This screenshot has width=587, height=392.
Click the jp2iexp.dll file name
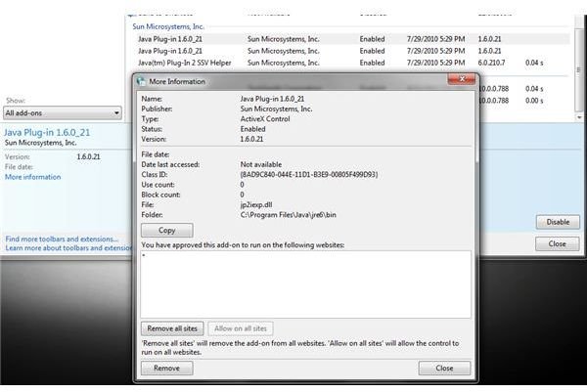click(x=256, y=205)
